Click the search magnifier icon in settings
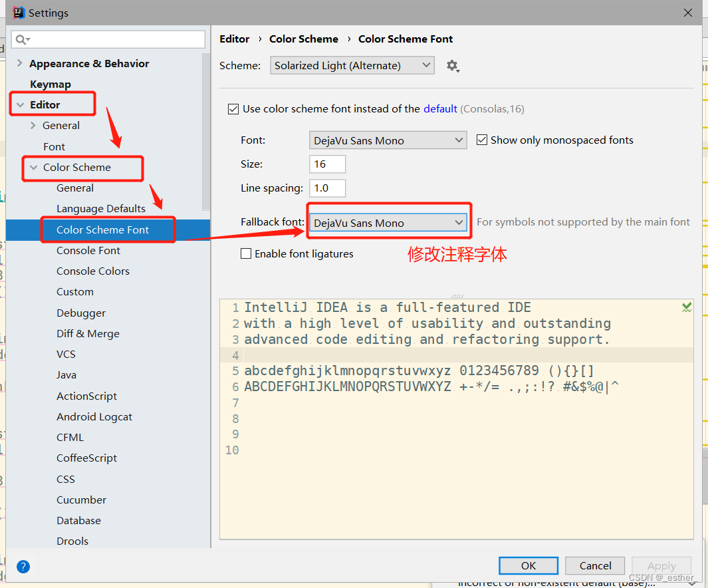The width and height of the screenshot is (708, 588). [22, 40]
